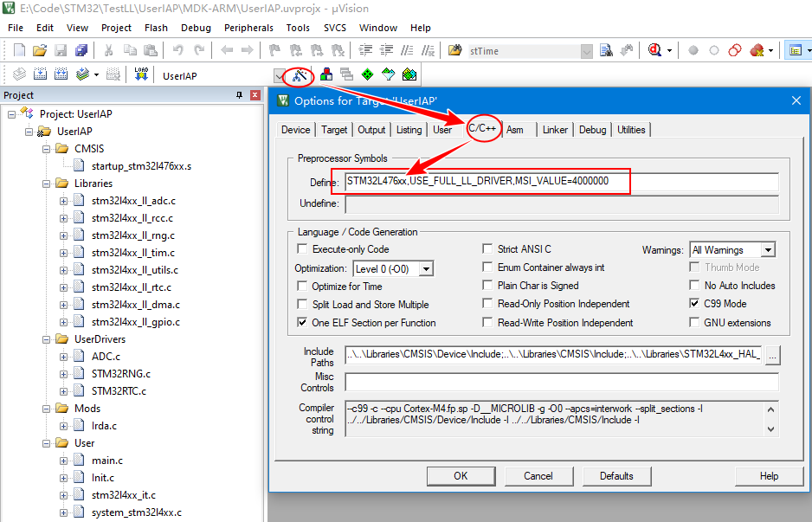Viewport: 812px width, 522px height.
Task: Click the Rebuild all target files icon
Action: [x=61, y=74]
